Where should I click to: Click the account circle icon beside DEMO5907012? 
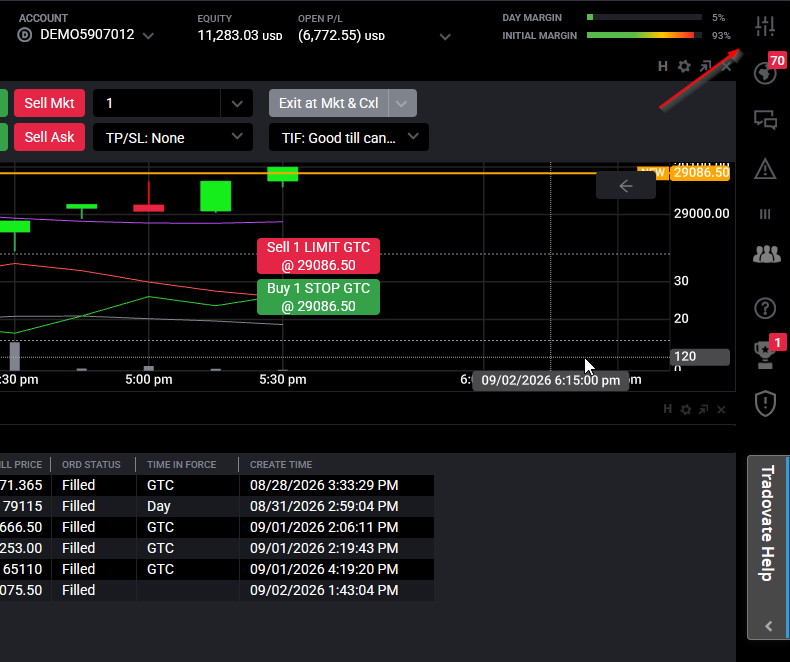coord(25,35)
